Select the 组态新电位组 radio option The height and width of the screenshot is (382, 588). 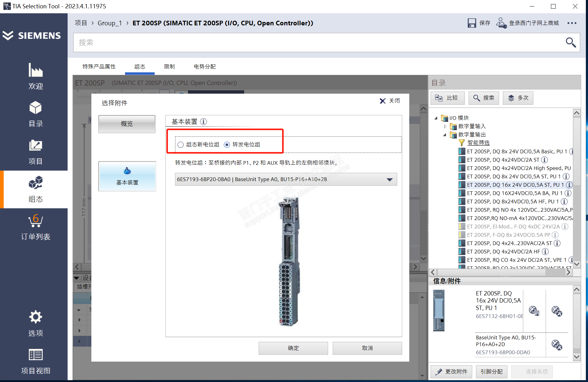(181, 145)
